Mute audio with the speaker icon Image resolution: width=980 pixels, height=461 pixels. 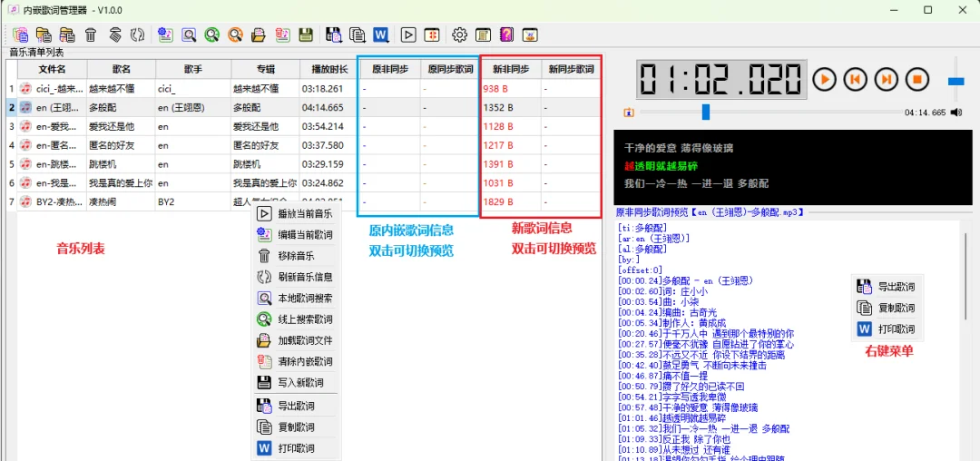tap(956, 113)
